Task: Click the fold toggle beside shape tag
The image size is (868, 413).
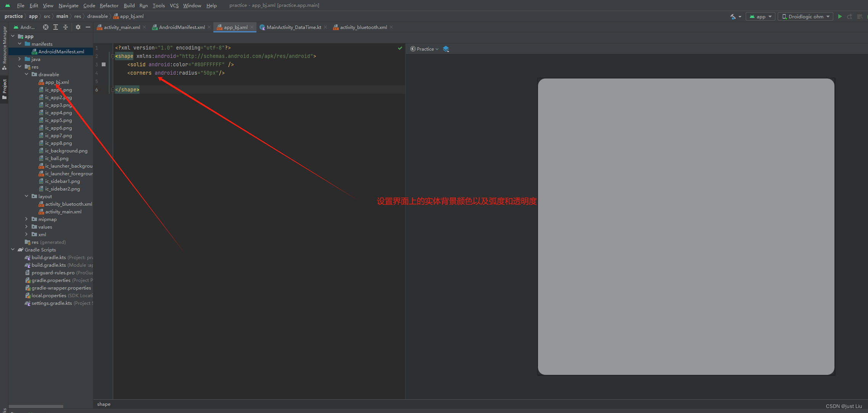Action: [113, 56]
